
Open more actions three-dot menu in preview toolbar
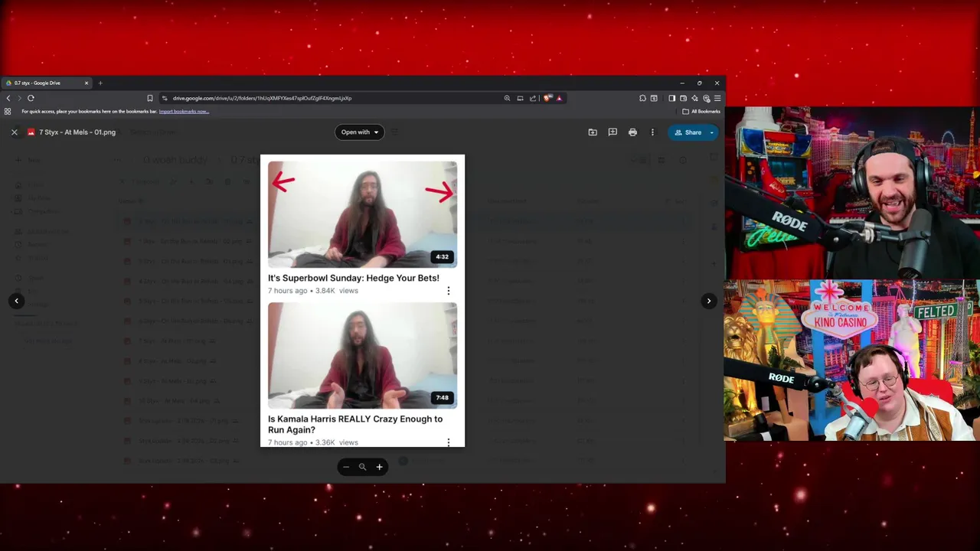click(652, 132)
